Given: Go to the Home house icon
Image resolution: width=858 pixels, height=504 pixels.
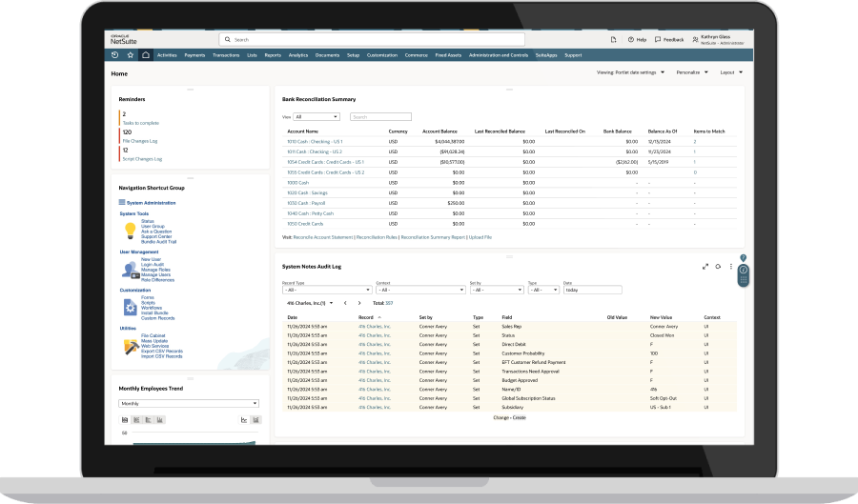Looking at the screenshot, I should click(x=145, y=55).
